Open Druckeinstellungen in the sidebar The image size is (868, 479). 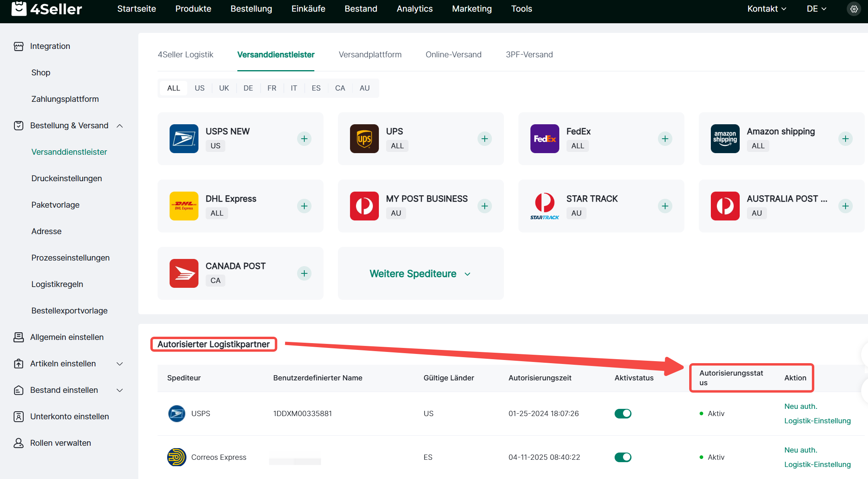pos(67,178)
